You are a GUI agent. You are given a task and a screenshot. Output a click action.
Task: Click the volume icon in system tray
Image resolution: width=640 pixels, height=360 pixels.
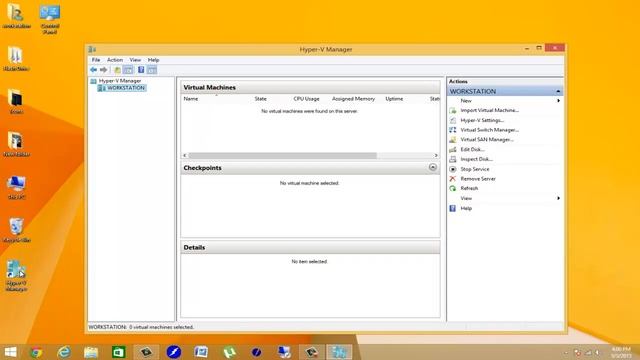tap(597, 352)
